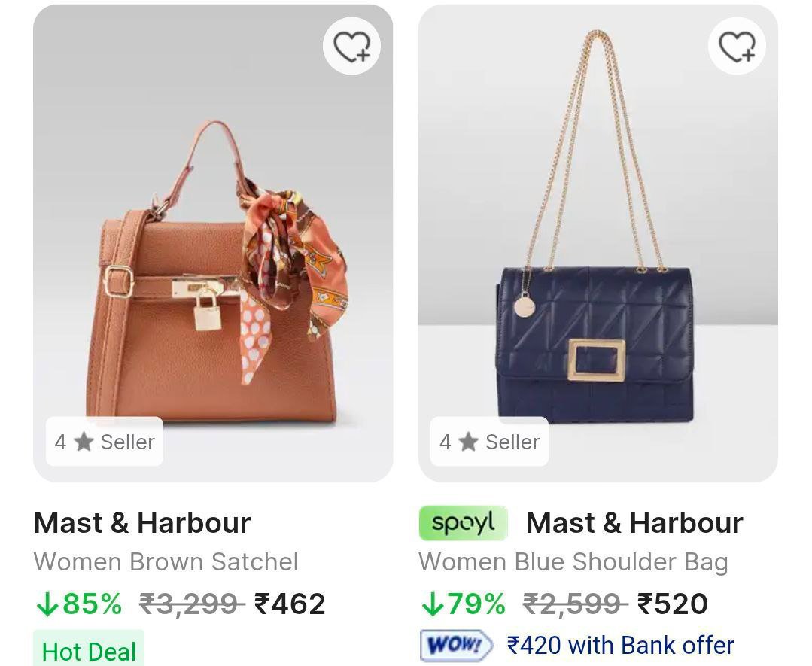
Task: Tap the ₹462 discounted price
Action: 290,604
